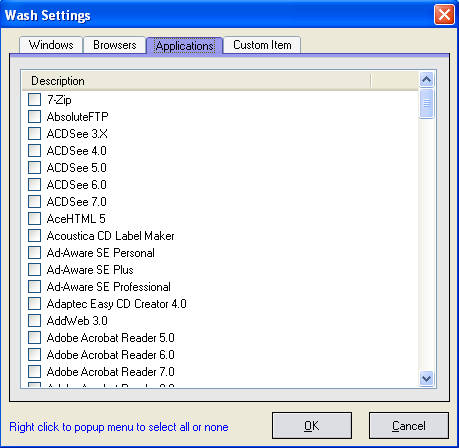Screen dimensions: 459x448
Task: Confirm settings with the OK button
Action: pyautogui.click(x=312, y=425)
